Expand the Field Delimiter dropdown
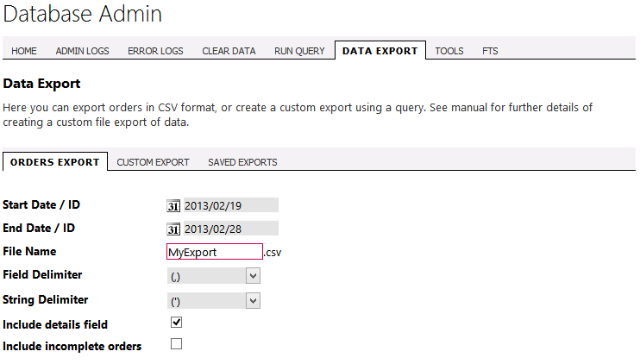This screenshot has width=640, height=364. coord(213,276)
